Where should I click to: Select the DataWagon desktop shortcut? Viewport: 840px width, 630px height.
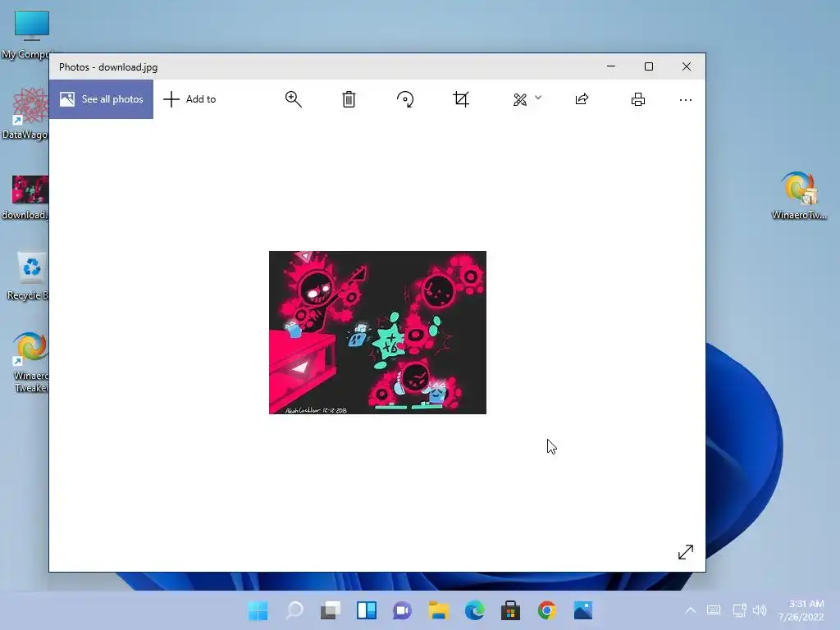25,113
